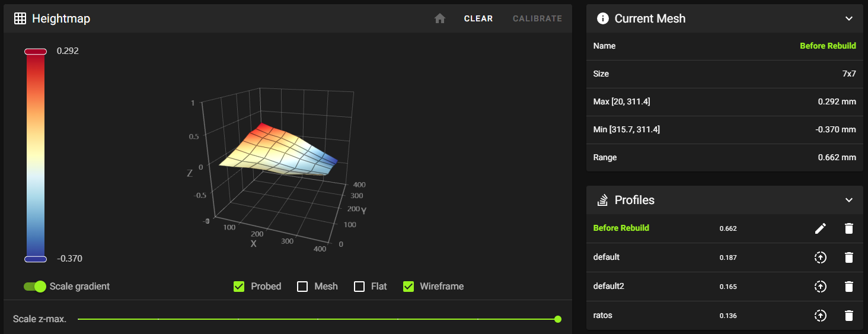Delete the ratos profile

(x=849, y=316)
